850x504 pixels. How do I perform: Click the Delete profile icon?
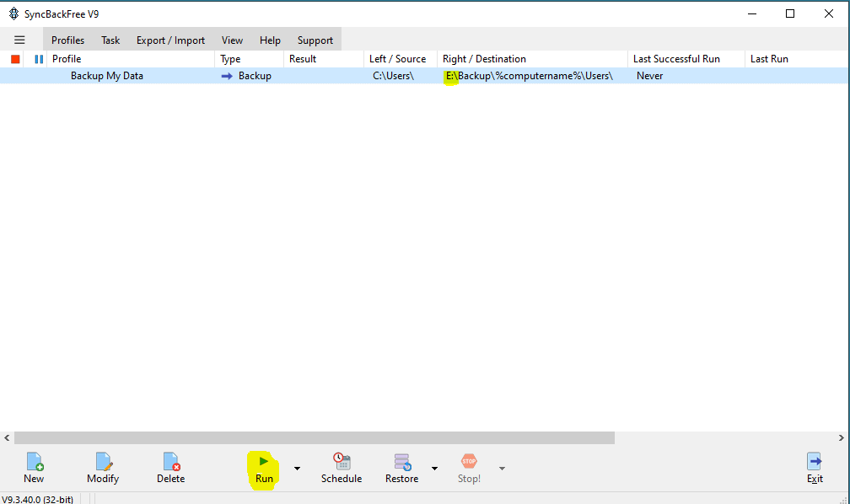point(171,463)
